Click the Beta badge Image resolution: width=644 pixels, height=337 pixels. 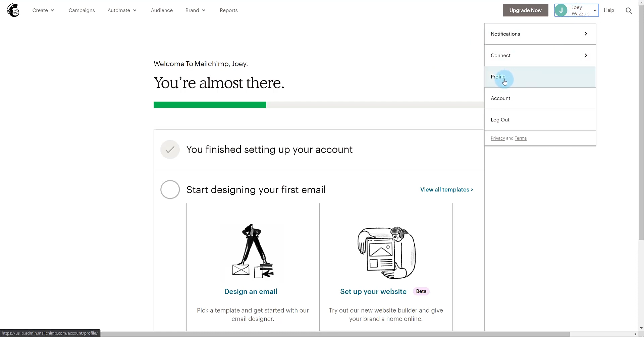coord(421,291)
